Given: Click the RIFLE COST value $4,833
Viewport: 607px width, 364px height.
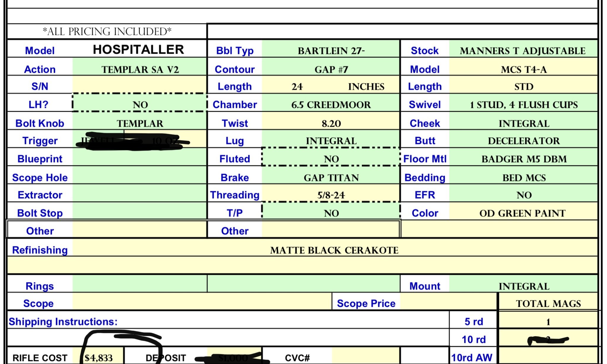Looking at the screenshot, I should click(99, 358).
